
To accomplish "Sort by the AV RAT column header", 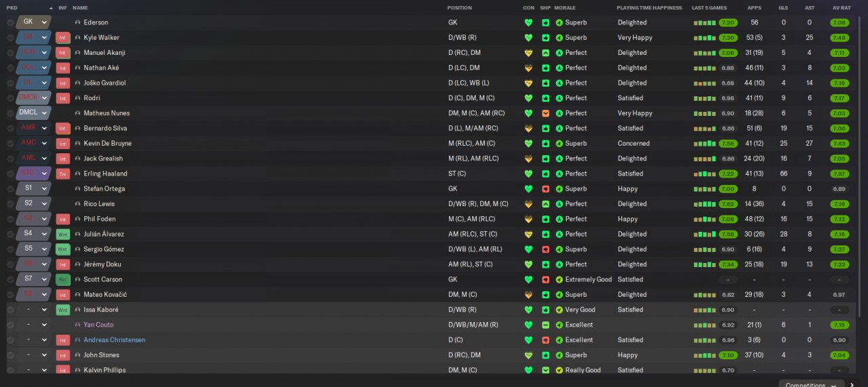I will point(841,7).
